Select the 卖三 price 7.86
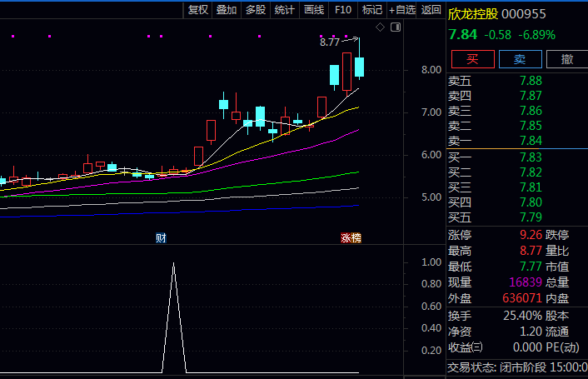 [x=531, y=111]
